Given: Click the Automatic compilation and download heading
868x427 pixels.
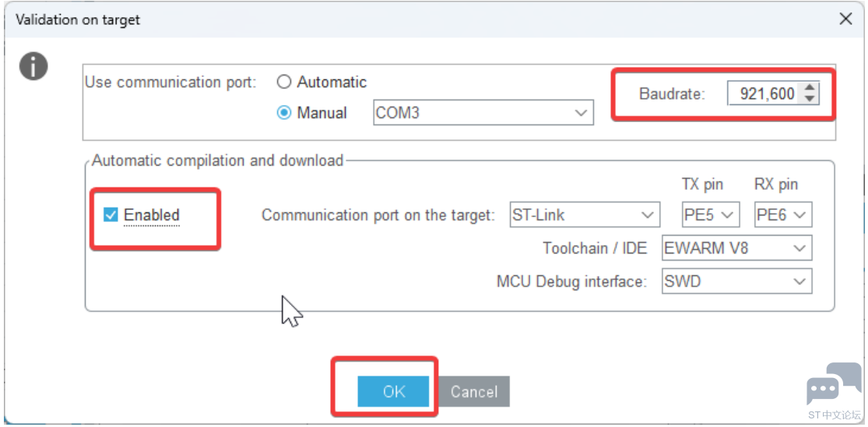Looking at the screenshot, I should (x=218, y=161).
